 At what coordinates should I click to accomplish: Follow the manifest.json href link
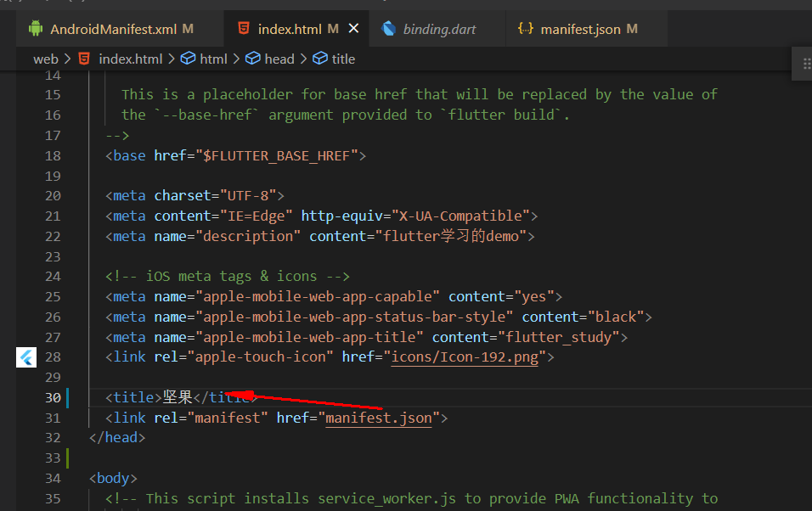pos(379,418)
